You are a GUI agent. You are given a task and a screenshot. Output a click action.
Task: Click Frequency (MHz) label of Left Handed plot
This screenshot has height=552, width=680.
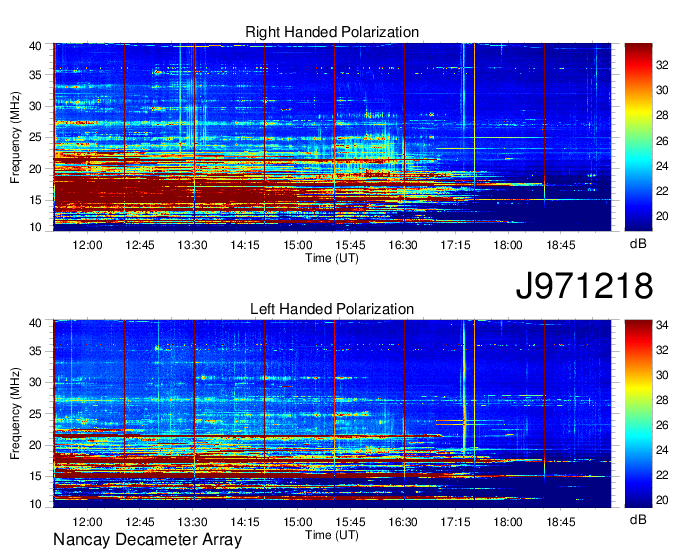coord(15,414)
